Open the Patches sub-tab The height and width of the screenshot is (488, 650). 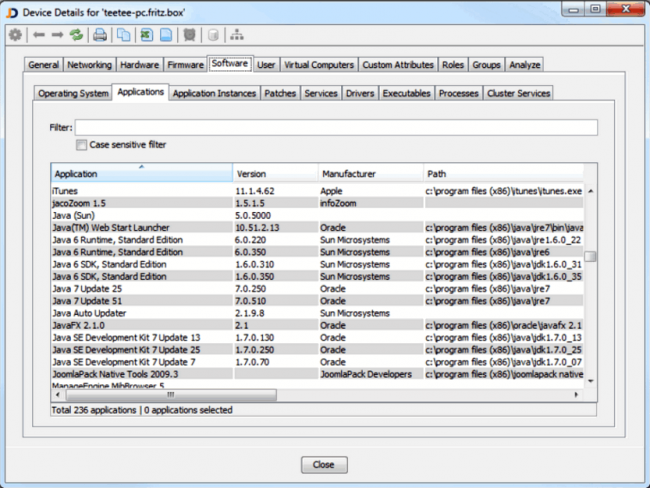pyautogui.click(x=280, y=93)
